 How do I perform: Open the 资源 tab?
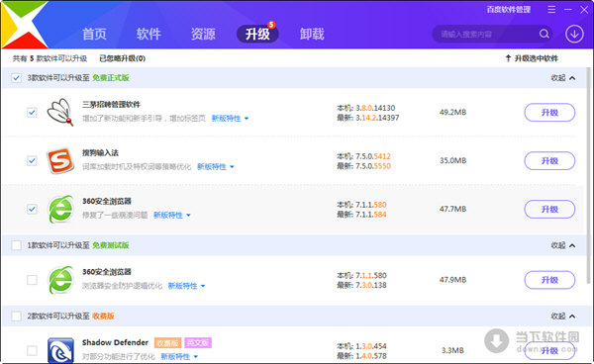(x=203, y=34)
